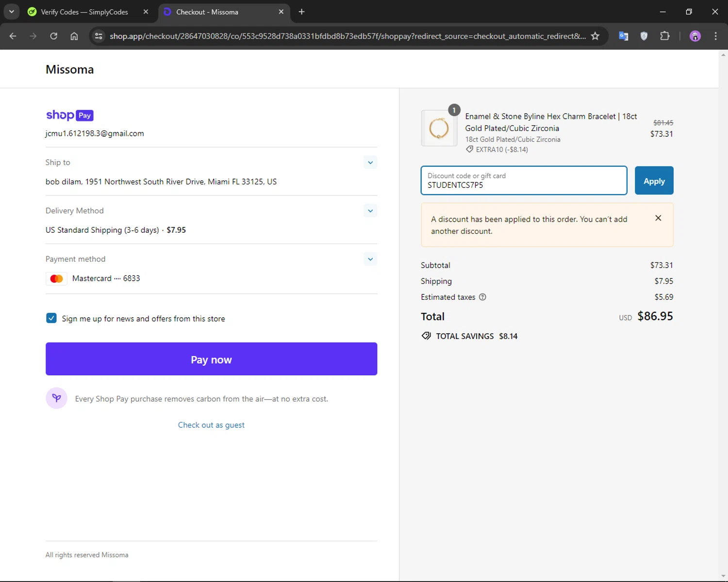The height and width of the screenshot is (582, 728).
Task: Click the struck-through $81.45 price
Action: pyautogui.click(x=663, y=123)
